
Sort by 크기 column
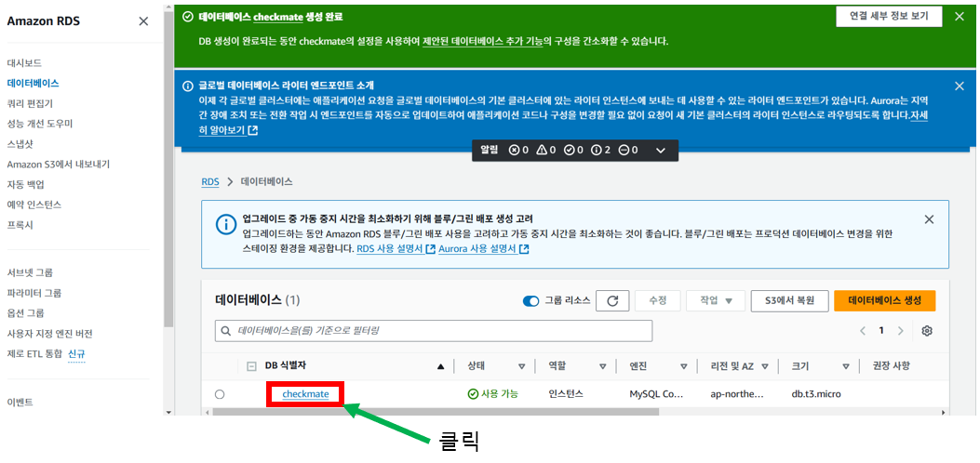pyautogui.click(x=846, y=366)
